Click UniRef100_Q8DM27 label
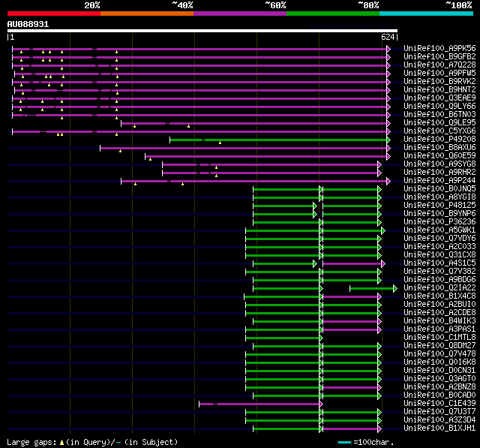 click(439, 346)
